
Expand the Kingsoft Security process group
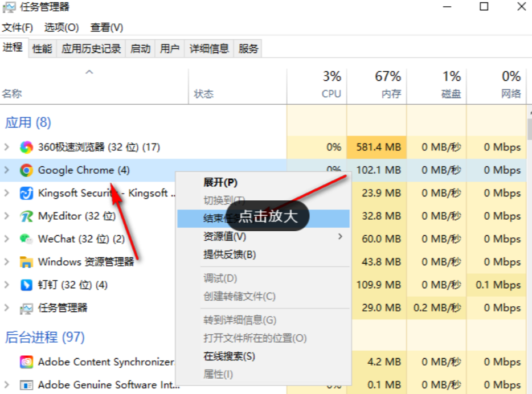coord(6,193)
